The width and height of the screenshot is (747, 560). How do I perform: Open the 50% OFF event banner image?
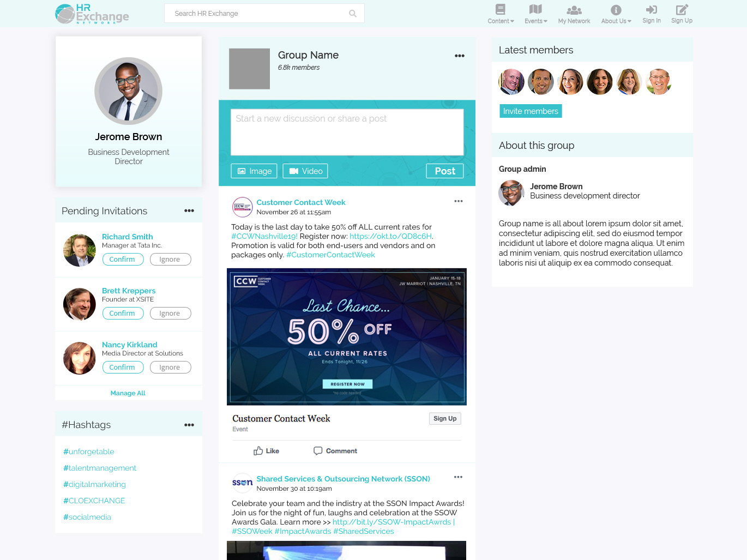click(347, 336)
